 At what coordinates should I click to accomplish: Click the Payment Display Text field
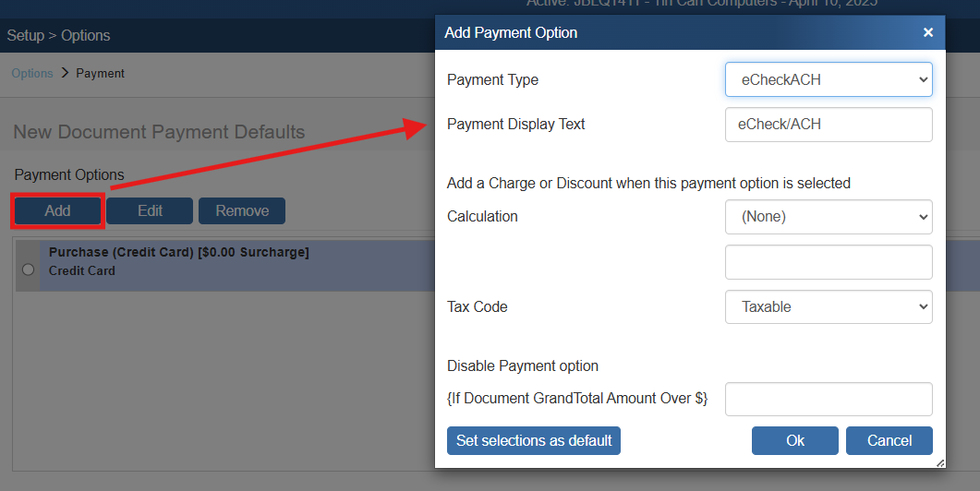(829, 125)
